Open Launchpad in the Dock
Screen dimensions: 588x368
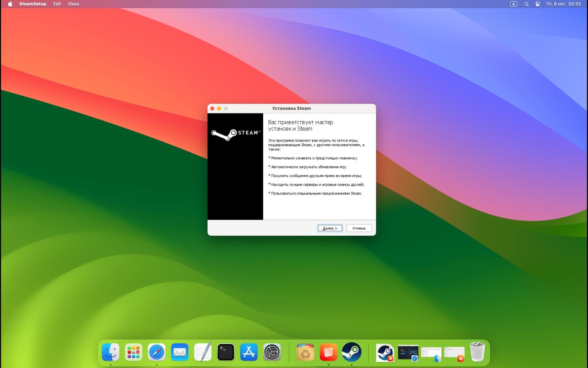[134, 352]
